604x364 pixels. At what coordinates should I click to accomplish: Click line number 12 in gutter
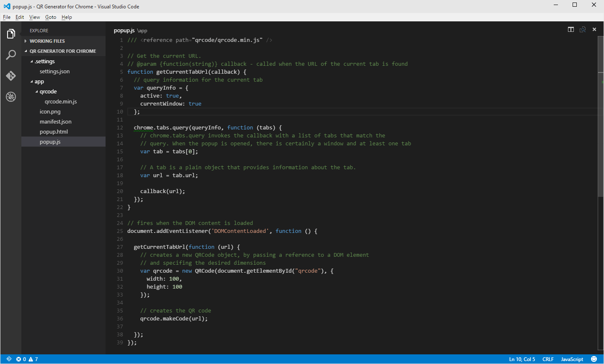click(120, 127)
